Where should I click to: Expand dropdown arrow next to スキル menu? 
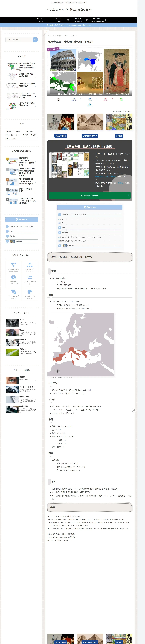click(x=68, y=20)
